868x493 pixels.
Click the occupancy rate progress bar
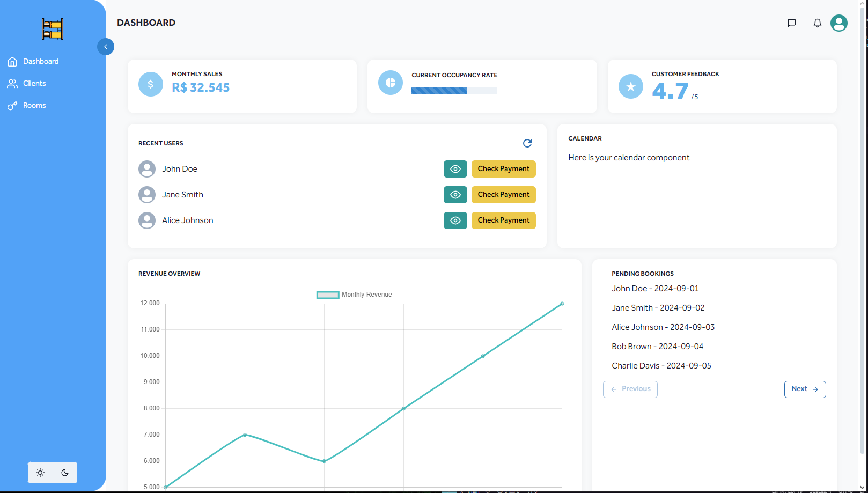[454, 91]
